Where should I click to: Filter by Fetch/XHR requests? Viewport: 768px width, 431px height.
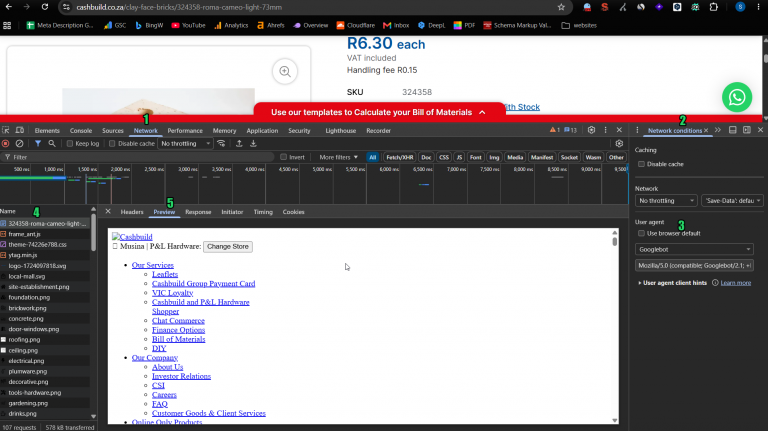400,157
